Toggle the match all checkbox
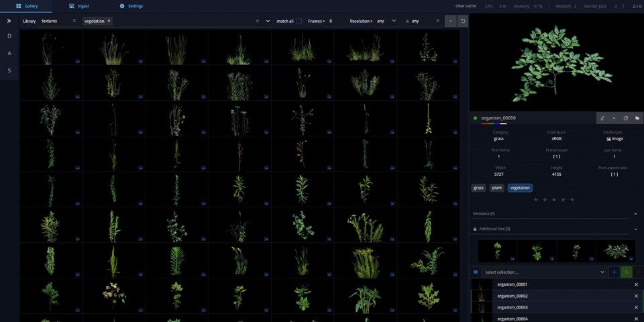This screenshot has width=644, height=322. click(x=299, y=21)
